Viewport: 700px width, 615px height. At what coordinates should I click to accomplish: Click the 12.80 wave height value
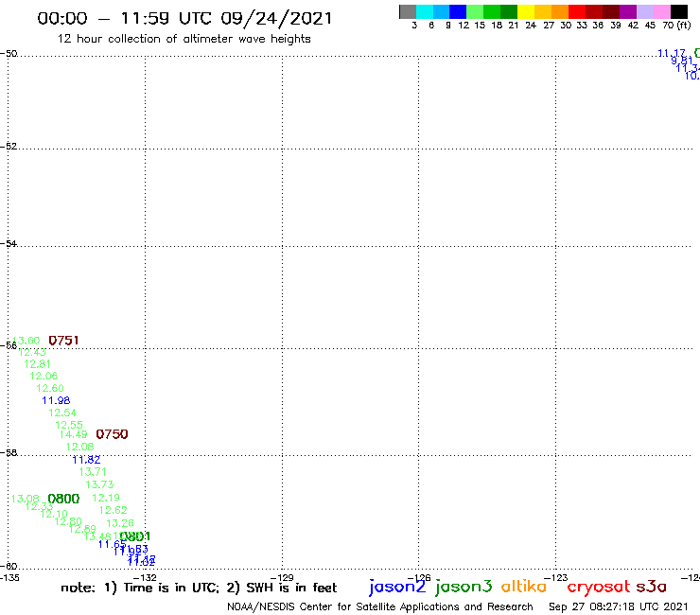68,521
